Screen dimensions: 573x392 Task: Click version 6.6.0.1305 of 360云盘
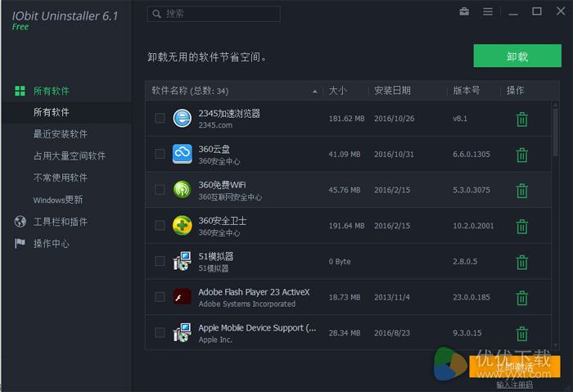471,154
